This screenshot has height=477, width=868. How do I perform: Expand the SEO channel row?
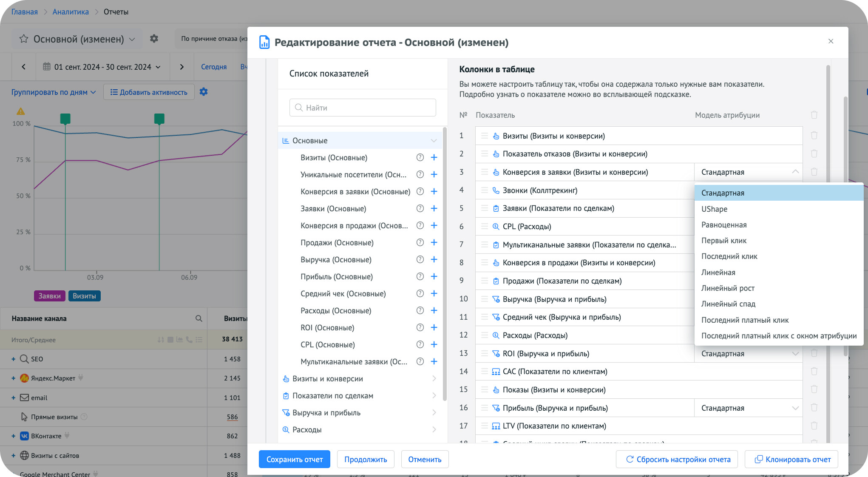pyautogui.click(x=13, y=359)
